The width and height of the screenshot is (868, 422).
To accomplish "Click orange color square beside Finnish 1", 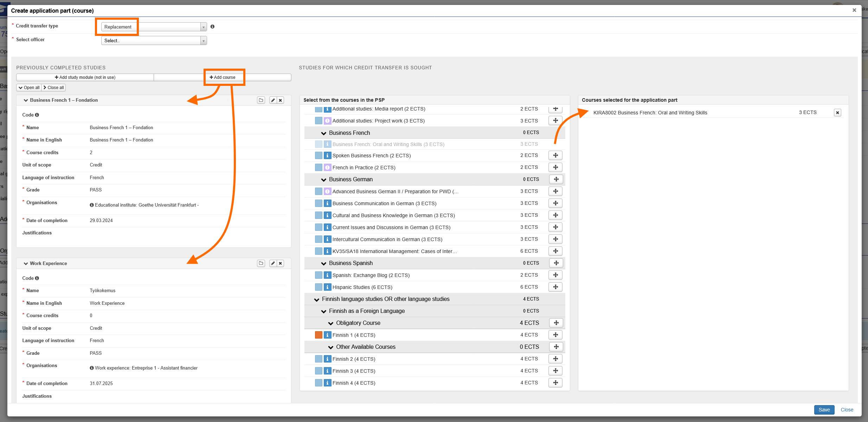I will coord(319,335).
